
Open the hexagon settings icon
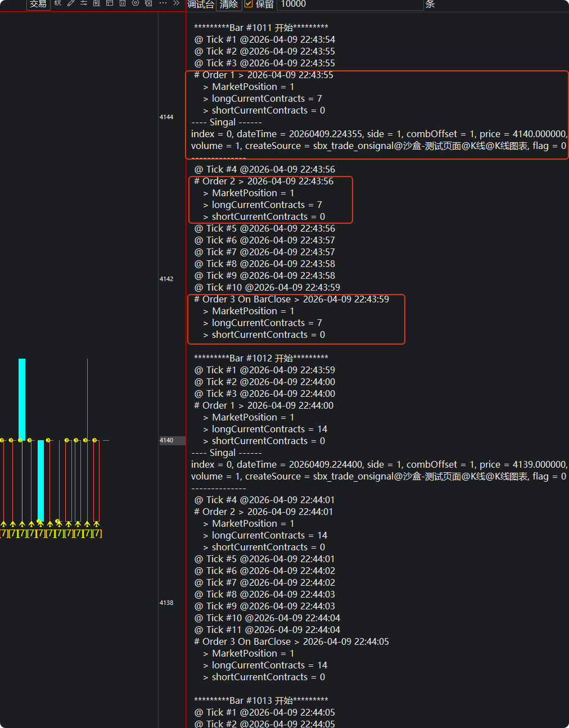136,3
